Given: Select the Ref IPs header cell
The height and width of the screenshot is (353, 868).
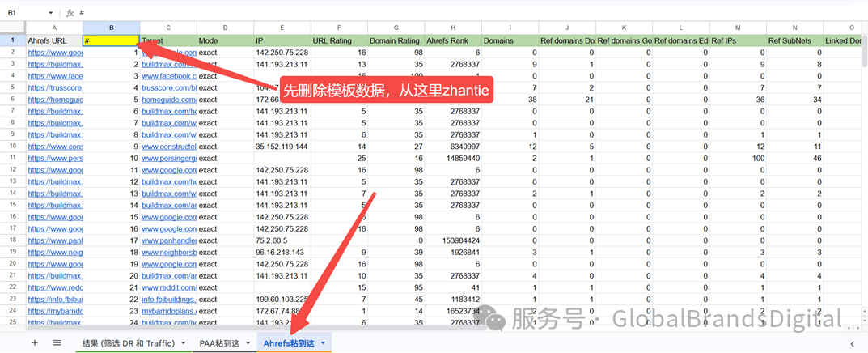Looking at the screenshot, I should (x=739, y=40).
